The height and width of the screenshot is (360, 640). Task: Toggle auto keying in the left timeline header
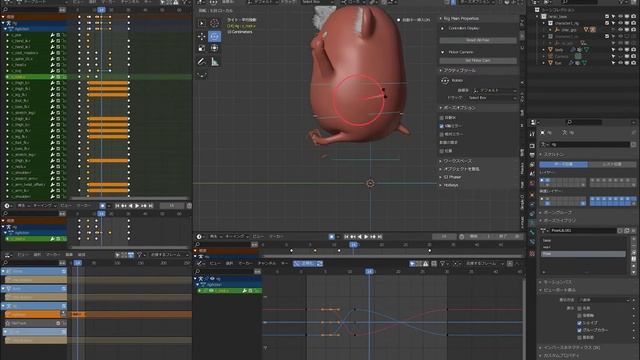click(x=102, y=206)
